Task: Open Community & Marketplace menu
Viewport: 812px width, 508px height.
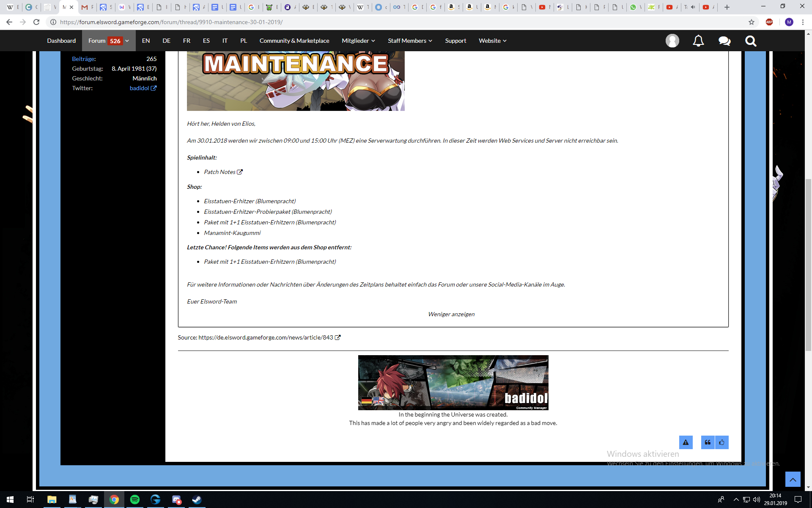Action: point(294,41)
